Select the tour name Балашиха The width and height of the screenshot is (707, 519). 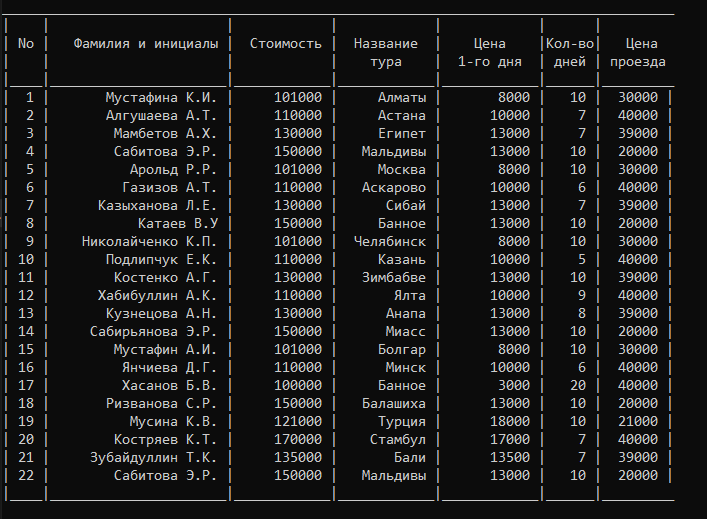coord(394,404)
